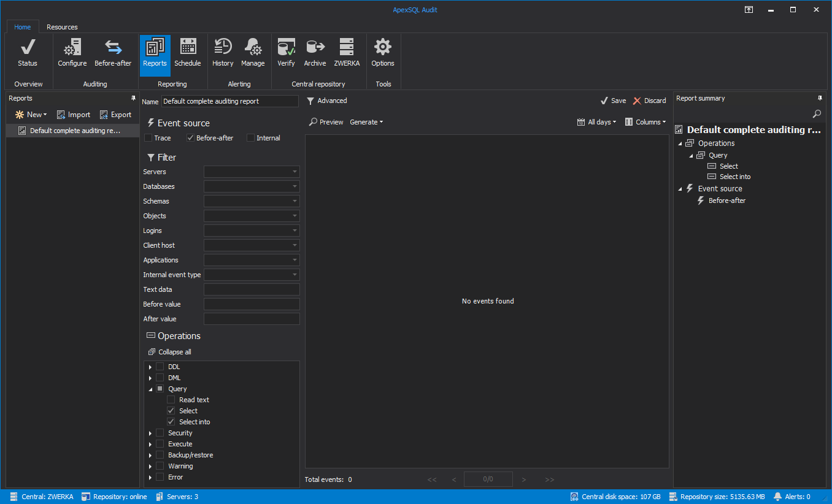Click the Central disk space status icon
832x504 pixels.
574,497
